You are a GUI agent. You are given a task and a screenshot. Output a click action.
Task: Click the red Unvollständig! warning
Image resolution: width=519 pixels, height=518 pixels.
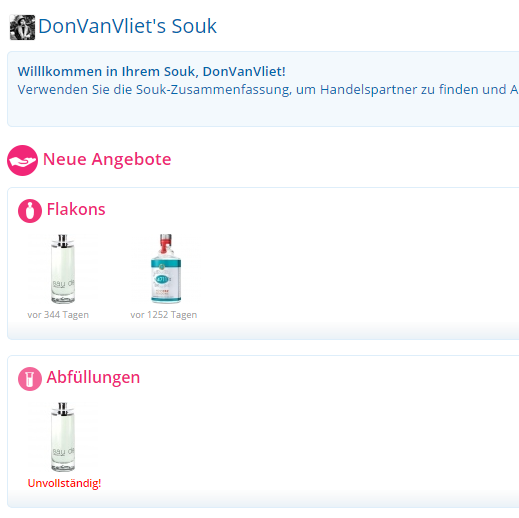point(64,483)
